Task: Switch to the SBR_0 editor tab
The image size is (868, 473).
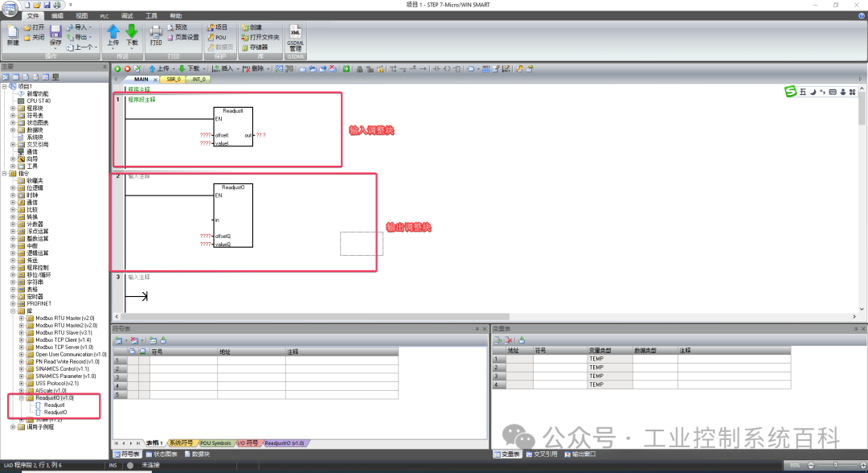Action: (174, 79)
